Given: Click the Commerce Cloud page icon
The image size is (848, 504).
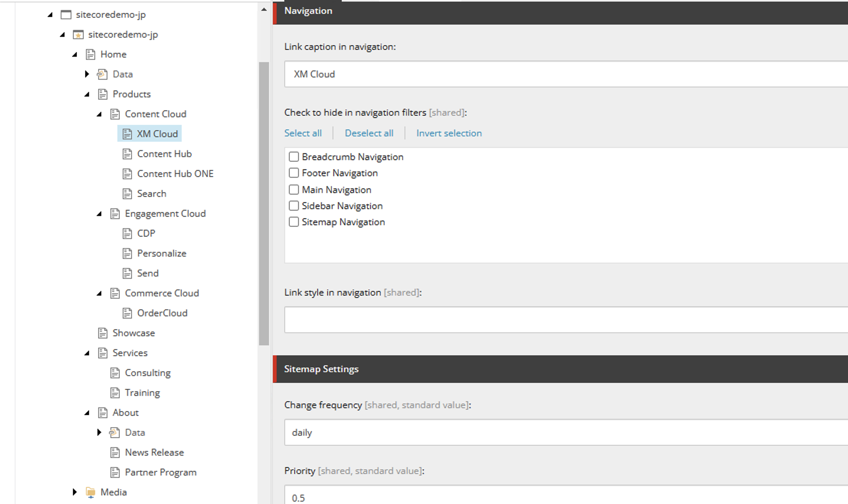Looking at the screenshot, I should coord(115,293).
